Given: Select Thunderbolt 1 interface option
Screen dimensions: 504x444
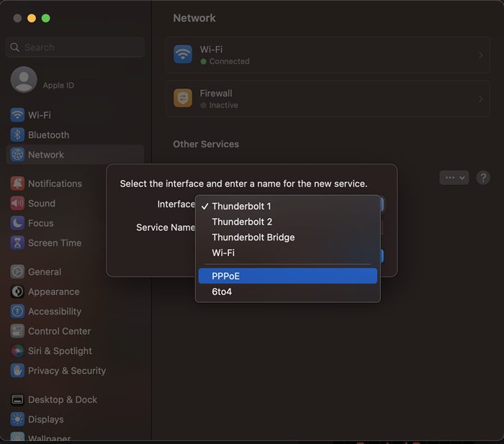Looking at the screenshot, I should click(288, 207).
